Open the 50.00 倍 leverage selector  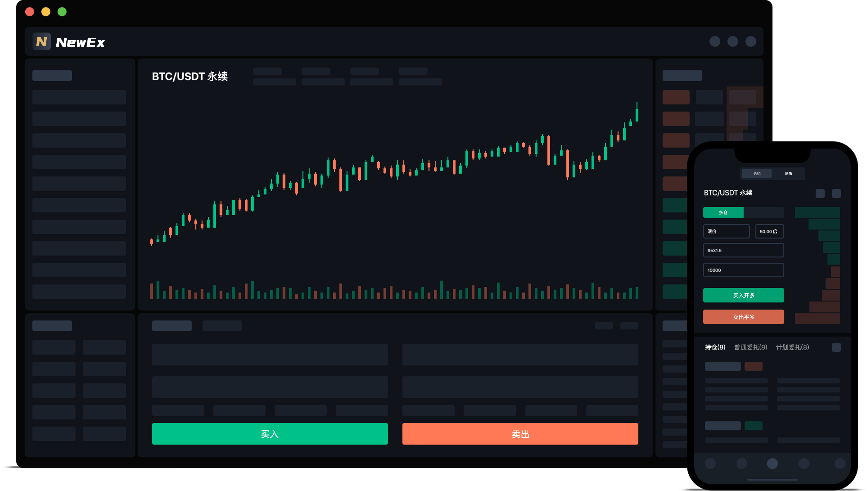coord(769,231)
